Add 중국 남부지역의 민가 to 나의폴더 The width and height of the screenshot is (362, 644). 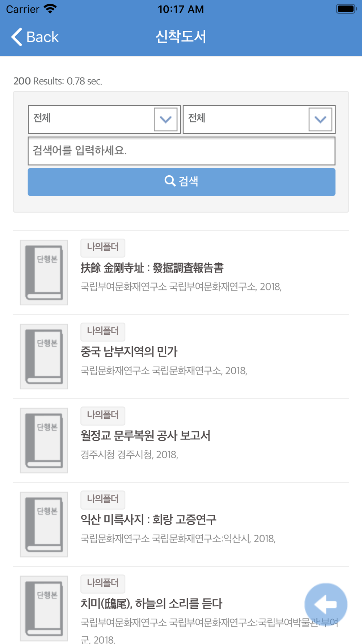point(103,331)
